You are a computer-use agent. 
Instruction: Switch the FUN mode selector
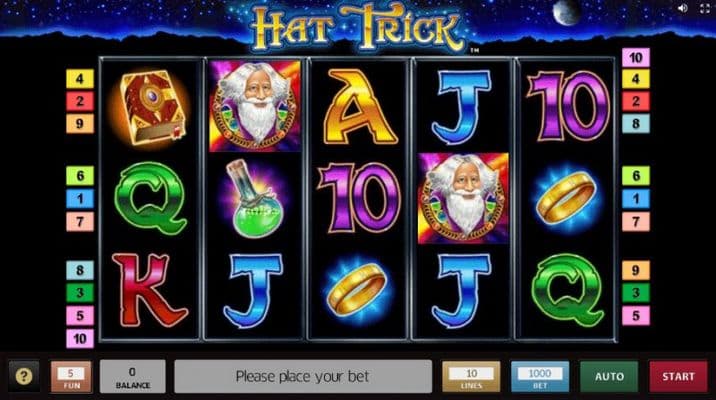[x=71, y=376]
